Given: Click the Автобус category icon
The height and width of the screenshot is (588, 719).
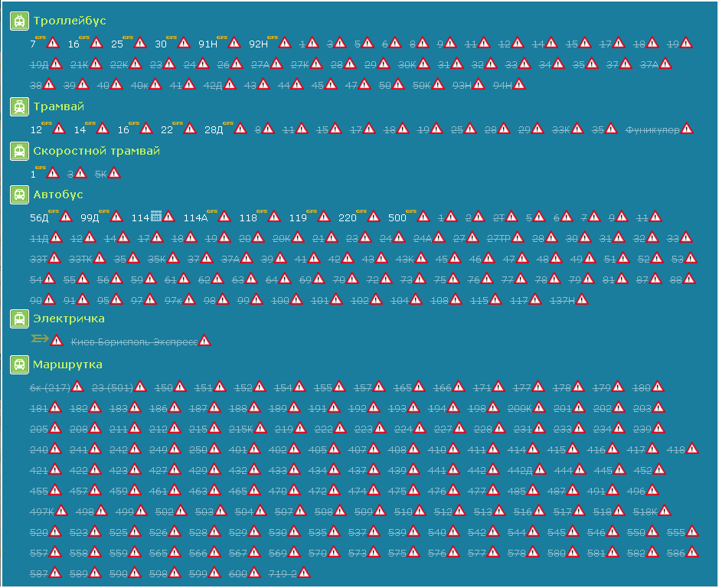Looking at the screenshot, I should tap(19, 195).
